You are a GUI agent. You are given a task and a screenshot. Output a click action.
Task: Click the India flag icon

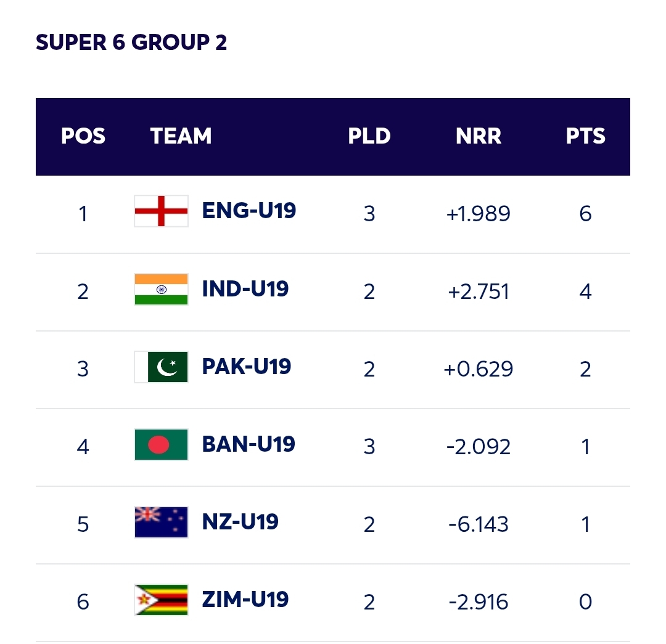click(161, 289)
